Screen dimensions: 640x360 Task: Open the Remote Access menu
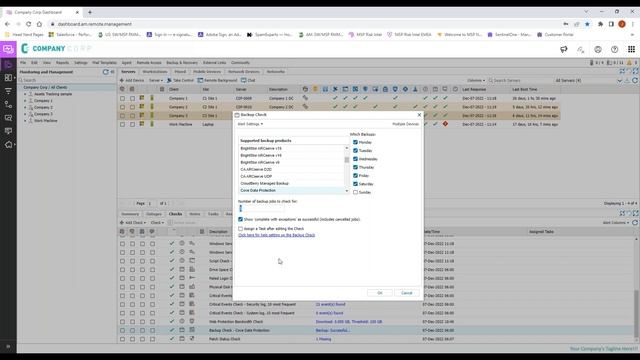pos(149,63)
